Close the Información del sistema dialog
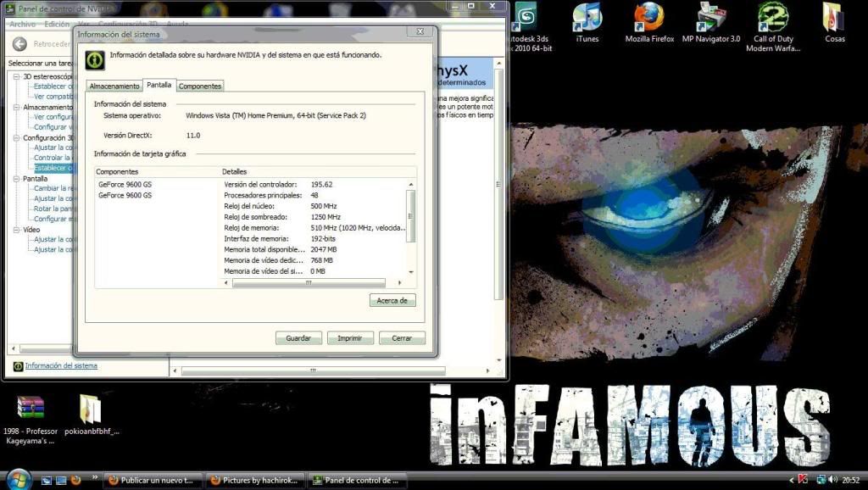The height and width of the screenshot is (490, 868). (x=420, y=31)
